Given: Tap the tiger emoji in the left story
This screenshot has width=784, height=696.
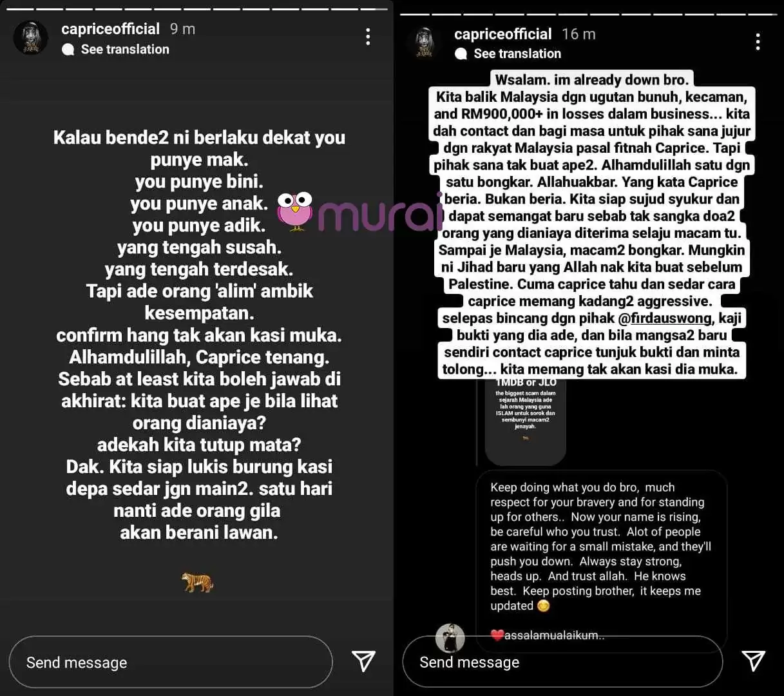Looking at the screenshot, I should (197, 582).
